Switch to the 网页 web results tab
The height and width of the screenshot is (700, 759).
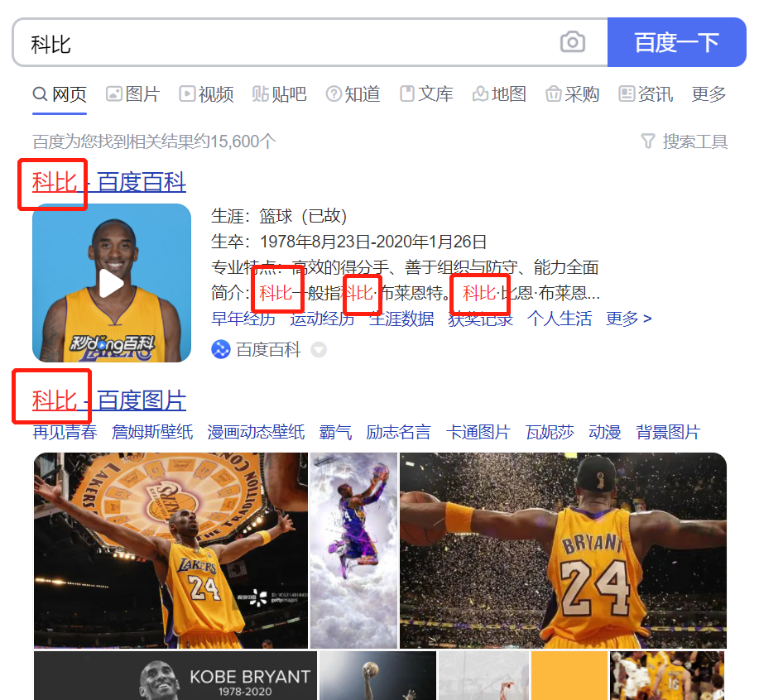60,93
